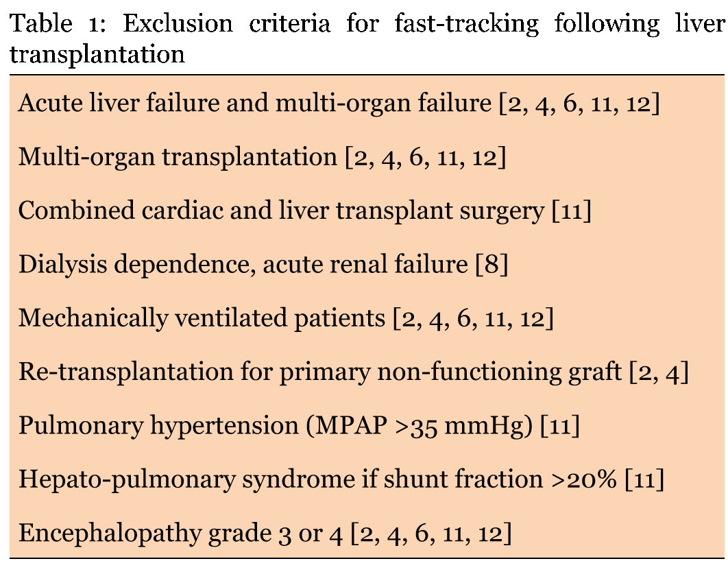
Task: Click citations after Encephalopathy grade 3 or 4
Action: [x=431, y=534]
